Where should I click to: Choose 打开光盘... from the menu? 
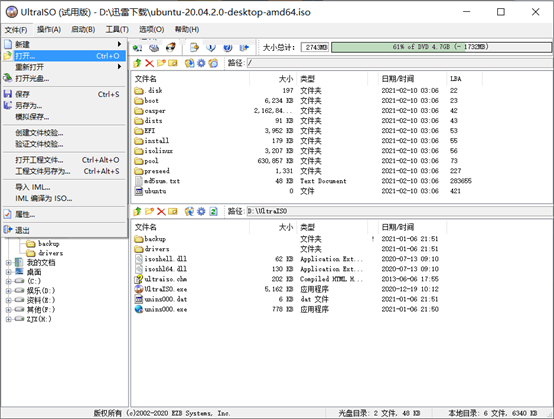[x=64, y=78]
